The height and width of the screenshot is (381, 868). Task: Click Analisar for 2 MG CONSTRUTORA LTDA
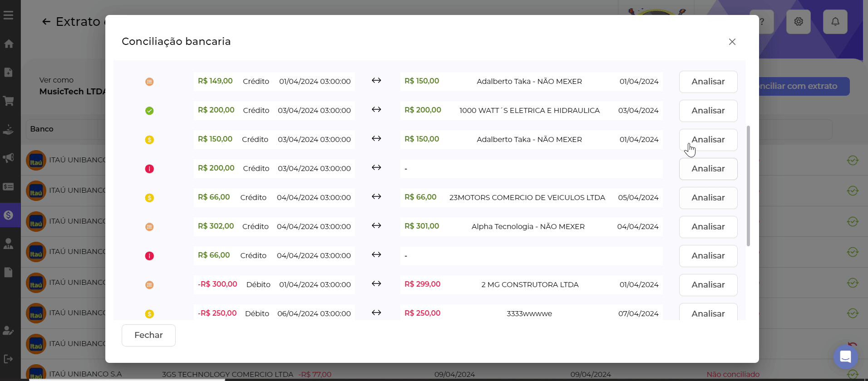[x=708, y=285]
